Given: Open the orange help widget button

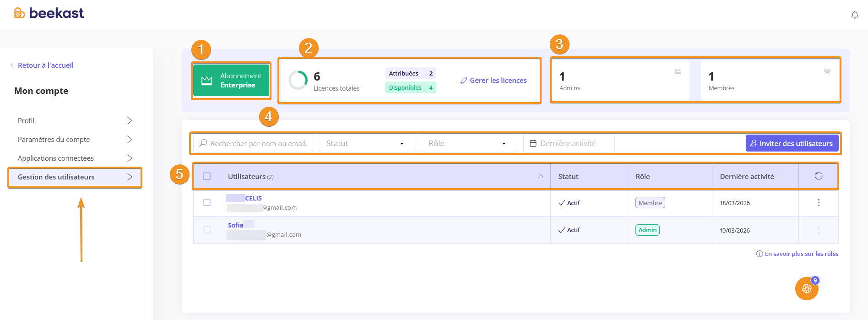Looking at the screenshot, I should 807,289.
